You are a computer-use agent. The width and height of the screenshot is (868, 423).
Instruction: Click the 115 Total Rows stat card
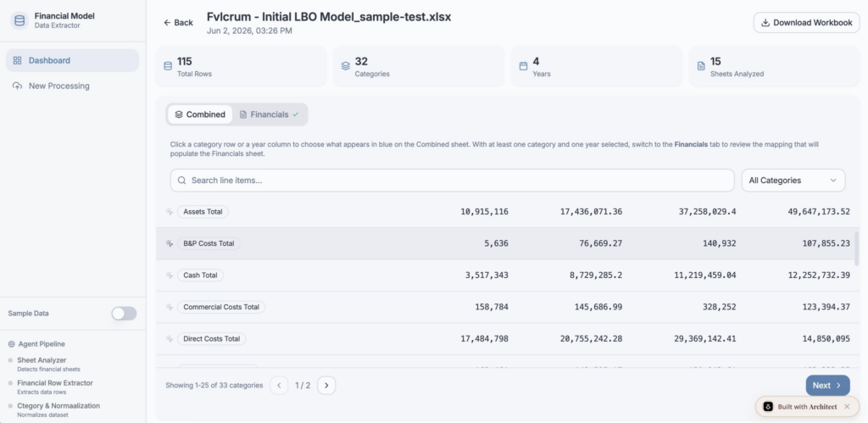click(x=242, y=66)
